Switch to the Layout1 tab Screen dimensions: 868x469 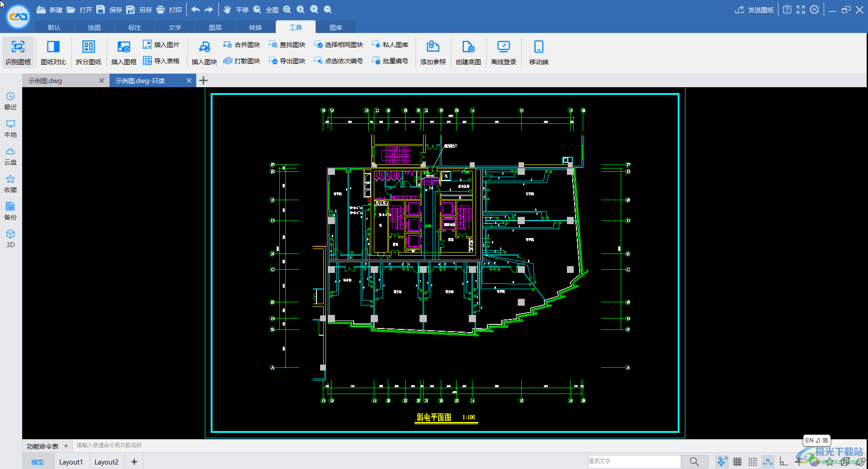[71, 462]
